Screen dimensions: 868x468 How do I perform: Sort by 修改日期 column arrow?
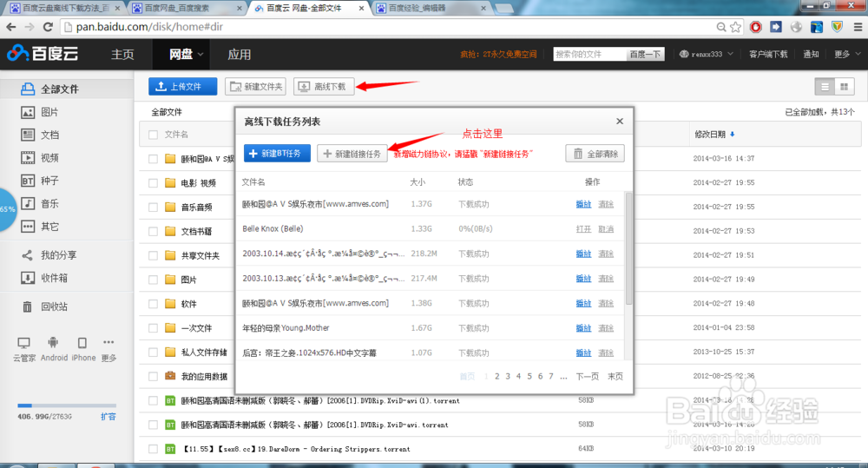pos(733,134)
